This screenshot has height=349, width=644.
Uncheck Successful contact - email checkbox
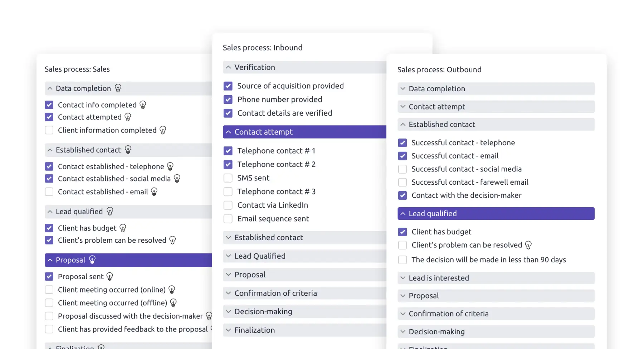[402, 156]
